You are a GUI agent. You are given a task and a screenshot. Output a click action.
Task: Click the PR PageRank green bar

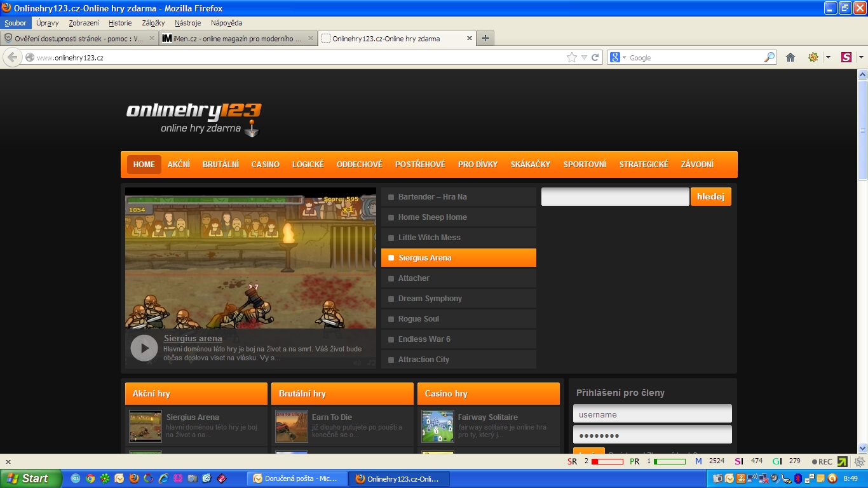[670, 462]
